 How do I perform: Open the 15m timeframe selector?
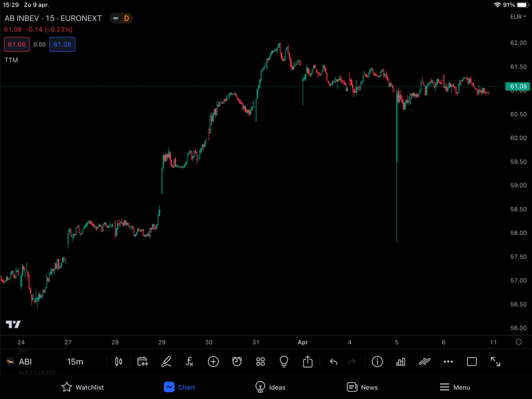click(75, 362)
